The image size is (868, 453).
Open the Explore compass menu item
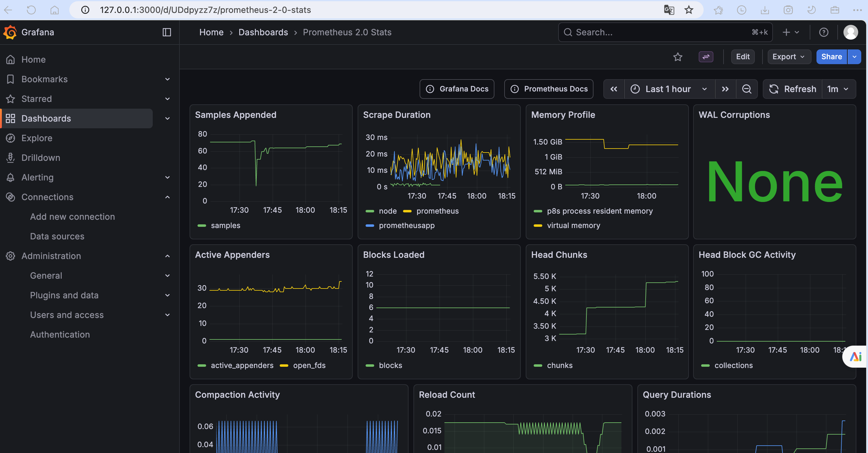coord(37,138)
